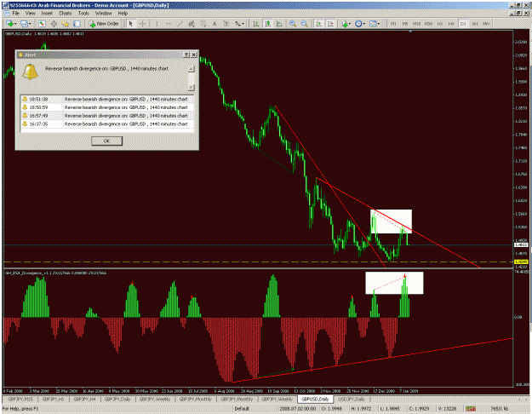Click the connection status bars icon
The width and height of the screenshot is (532, 414).
pos(470,409)
